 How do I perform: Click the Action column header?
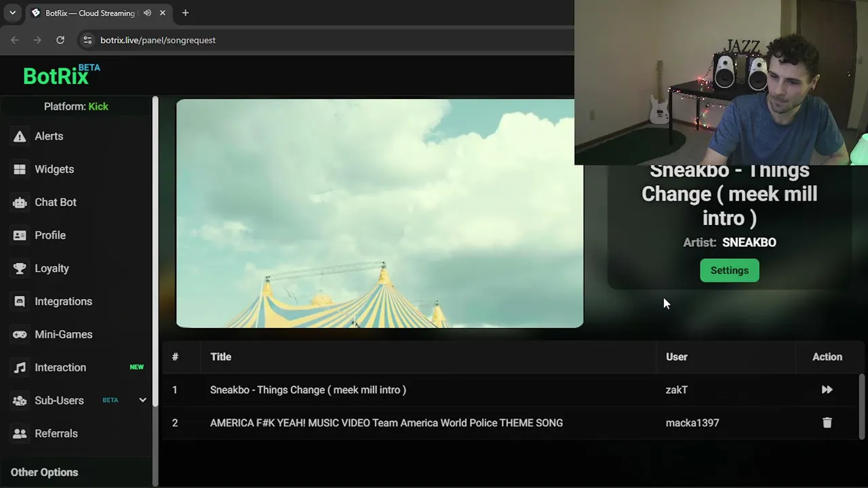[x=827, y=357]
